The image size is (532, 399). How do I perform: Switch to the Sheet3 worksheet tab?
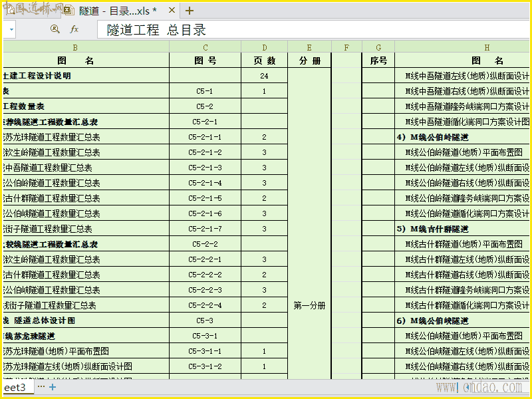tap(18, 387)
